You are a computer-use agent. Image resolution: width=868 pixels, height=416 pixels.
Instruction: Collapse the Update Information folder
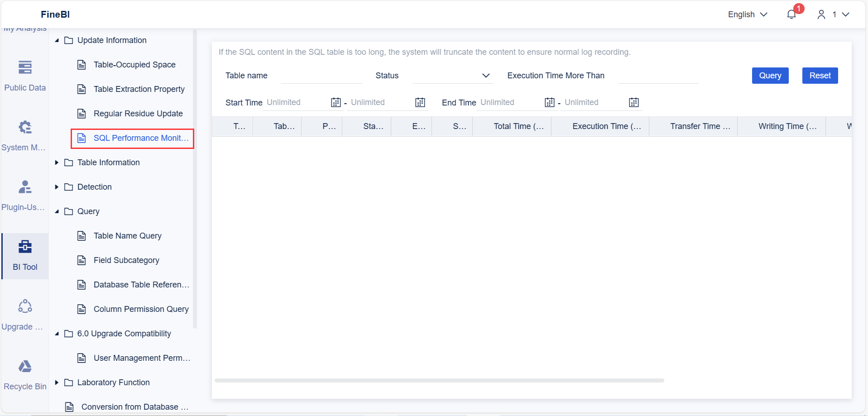57,40
